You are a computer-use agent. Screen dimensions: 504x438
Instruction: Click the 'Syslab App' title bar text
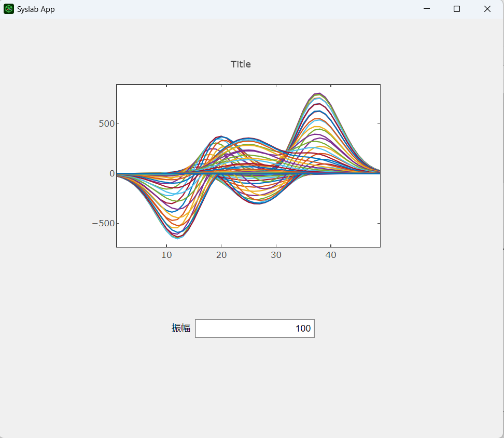(x=36, y=9)
